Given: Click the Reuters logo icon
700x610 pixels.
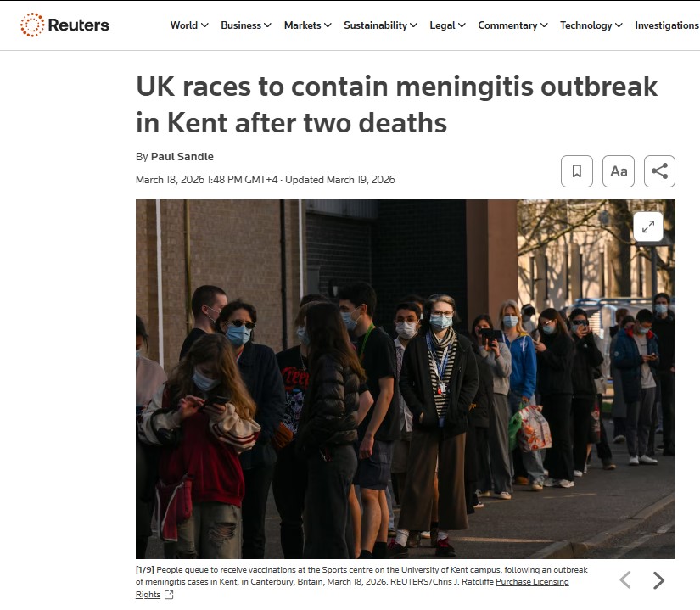Looking at the screenshot, I should pos(32,25).
